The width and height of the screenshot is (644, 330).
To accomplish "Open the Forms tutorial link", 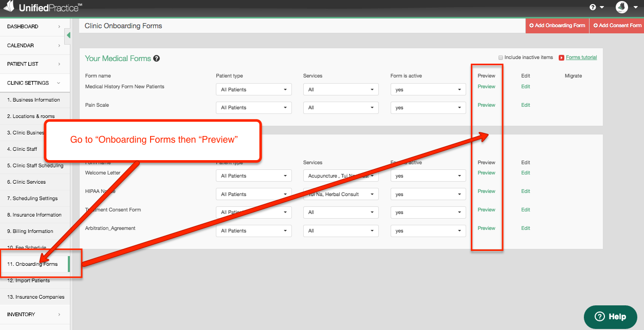I will tap(581, 57).
